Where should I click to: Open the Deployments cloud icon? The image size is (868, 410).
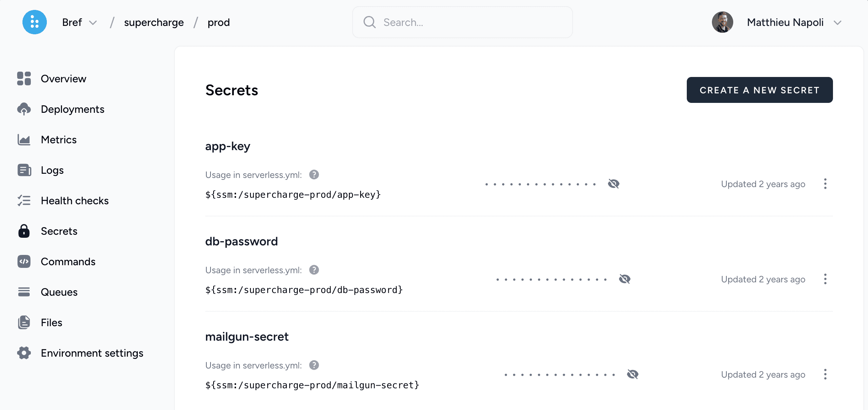24,109
